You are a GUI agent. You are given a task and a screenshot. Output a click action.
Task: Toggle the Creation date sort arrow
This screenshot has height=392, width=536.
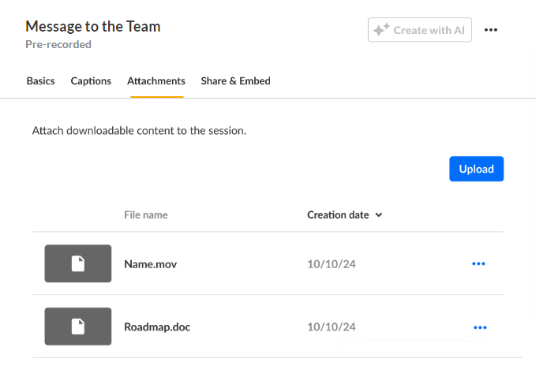click(379, 215)
